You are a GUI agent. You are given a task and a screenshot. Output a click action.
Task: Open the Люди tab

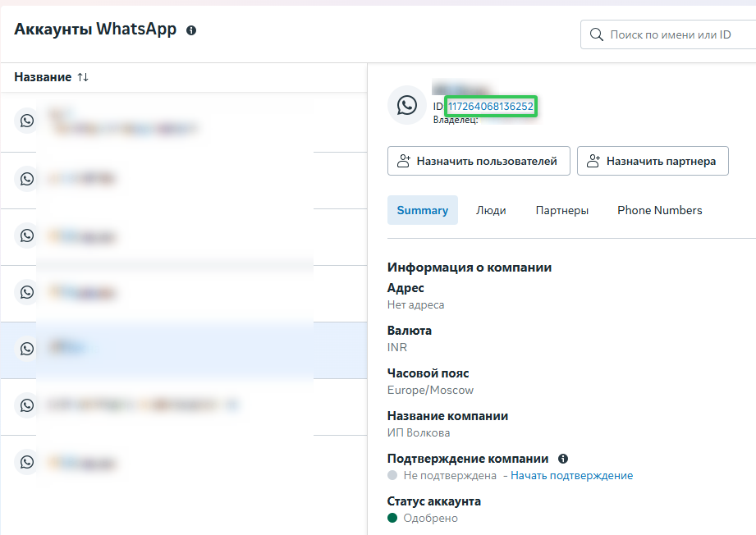(x=491, y=210)
